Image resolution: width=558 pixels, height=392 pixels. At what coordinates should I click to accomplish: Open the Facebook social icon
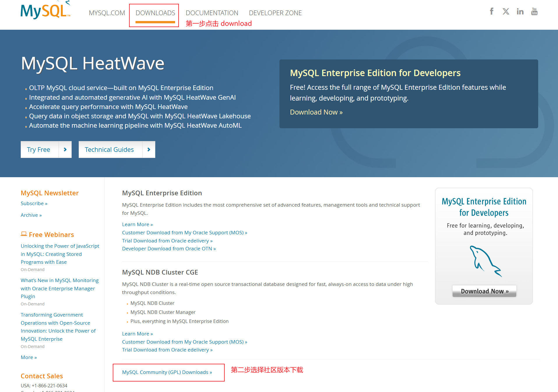pyautogui.click(x=492, y=11)
